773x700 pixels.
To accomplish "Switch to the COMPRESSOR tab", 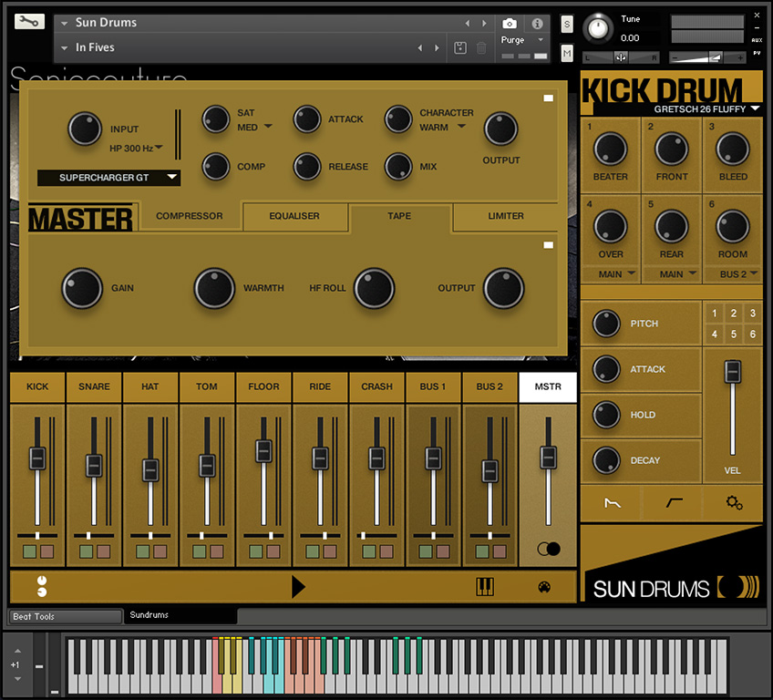I will coord(190,216).
